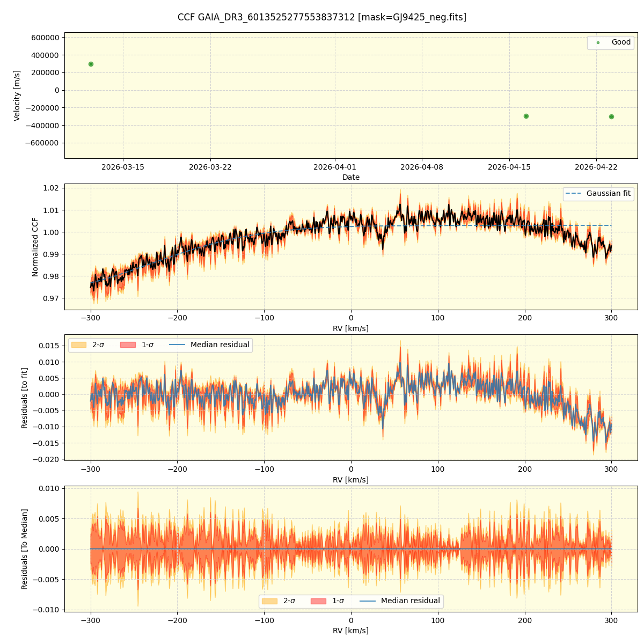Viewport: 644px width, 644px height.
Task: Click the 'Normalized CCF' axis label
Action: point(35,247)
